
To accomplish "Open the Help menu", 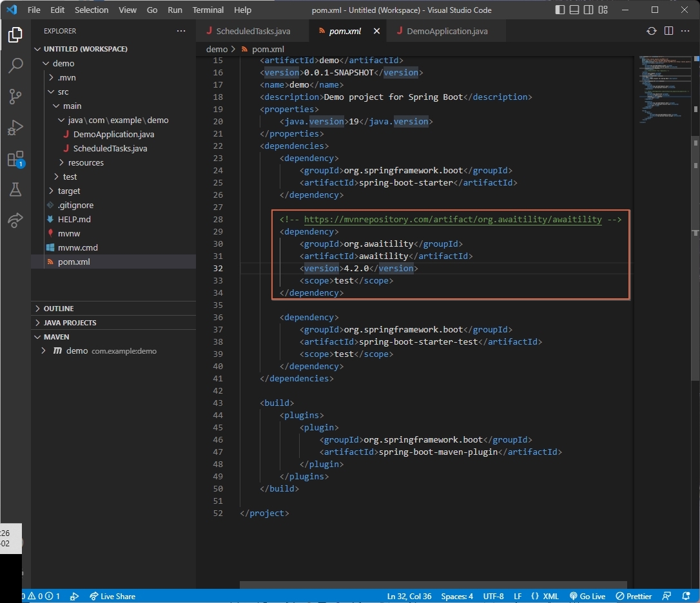I will click(x=242, y=10).
